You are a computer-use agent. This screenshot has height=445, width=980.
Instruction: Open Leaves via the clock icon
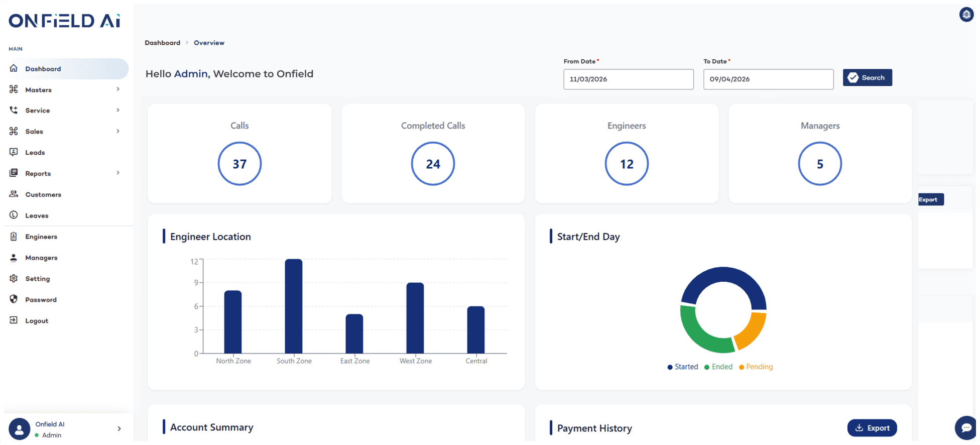14,215
